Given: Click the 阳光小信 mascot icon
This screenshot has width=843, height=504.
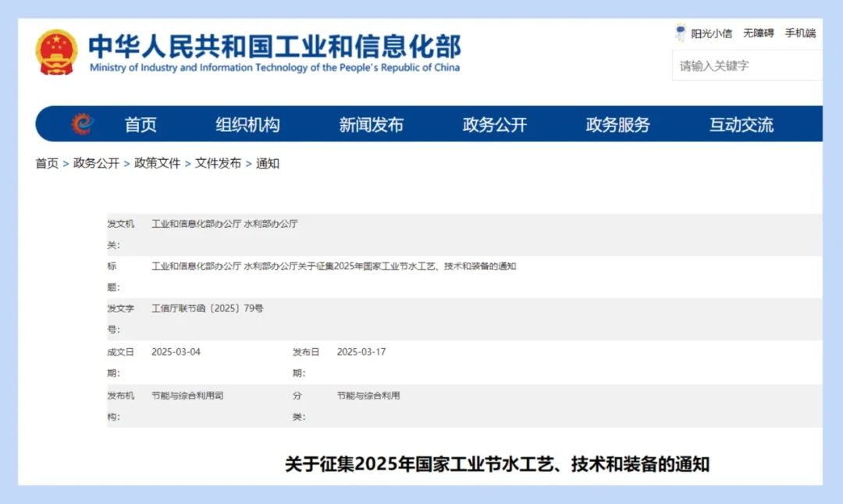Looking at the screenshot, I should [680, 33].
